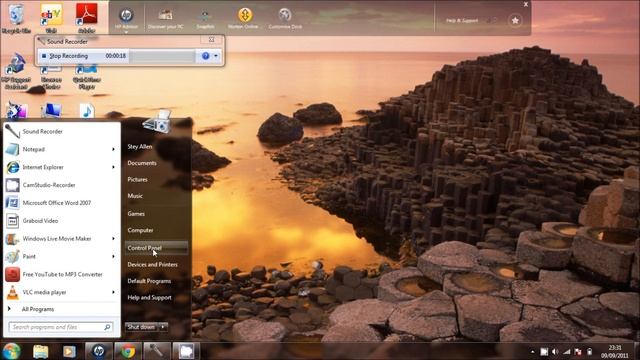Switch to Google Chrome on taskbar
This screenshot has width=640, height=360.
(x=128, y=351)
